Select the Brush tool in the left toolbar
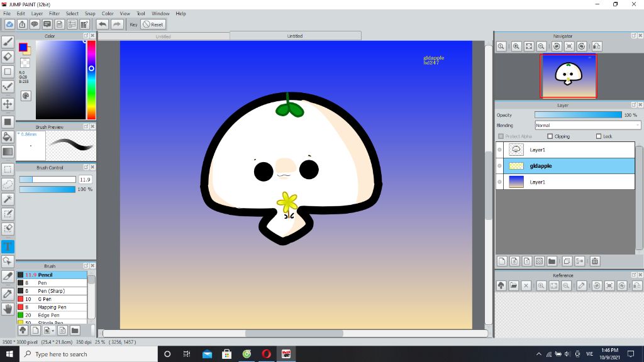Screen dimensions: 644x362 tap(8, 42)
